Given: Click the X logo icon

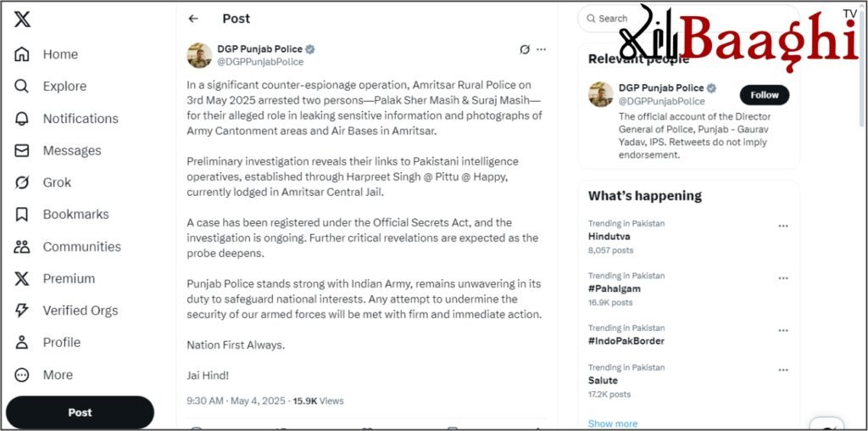Looking at the screenshot, I should tap(22, 20).
